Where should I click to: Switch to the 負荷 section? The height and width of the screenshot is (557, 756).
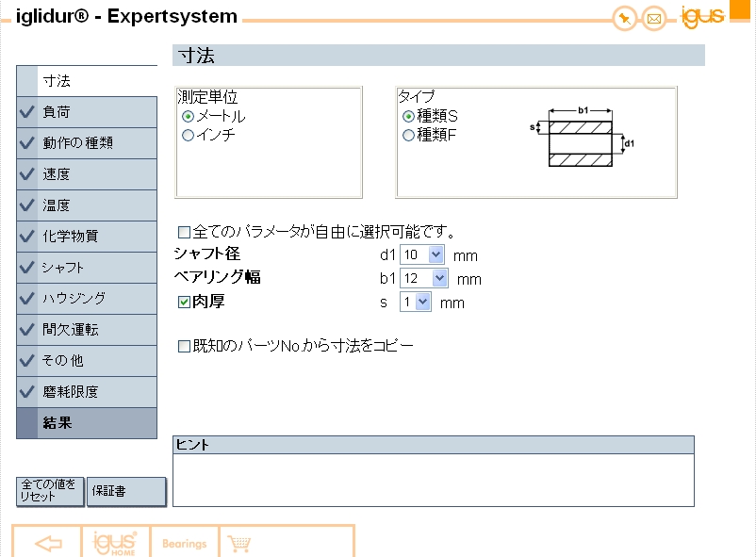click(87, 112)
